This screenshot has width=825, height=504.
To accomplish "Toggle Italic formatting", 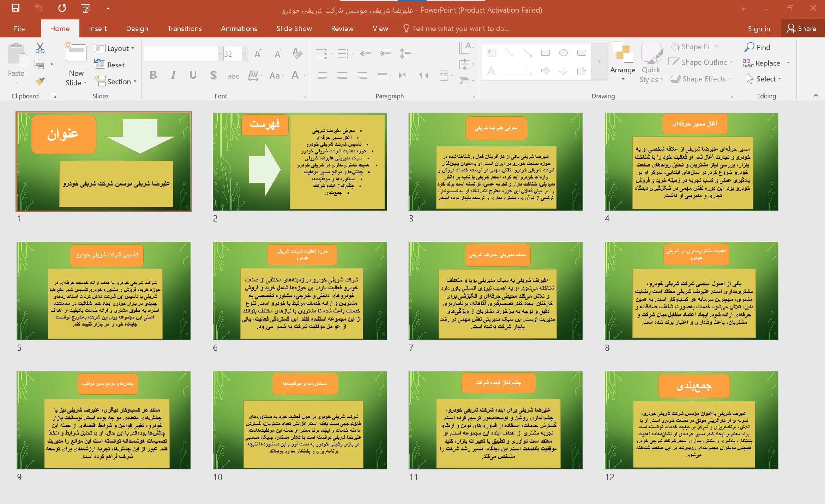I will 173,75.
